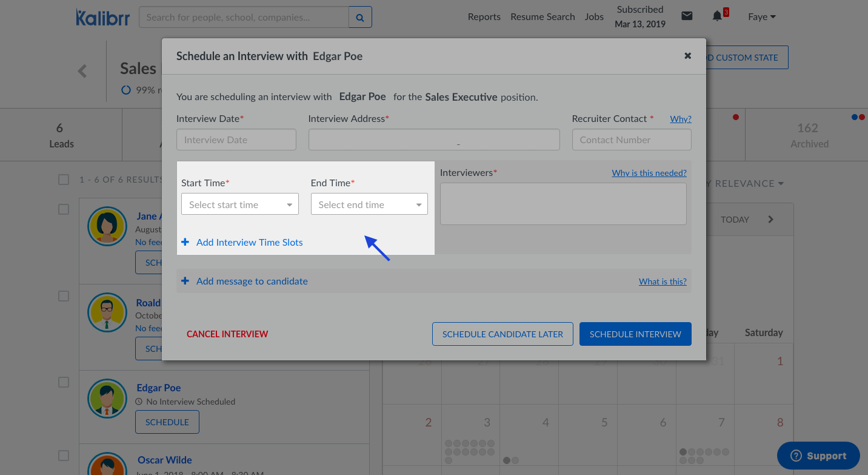Expand the Faye account menu
The height and width of the screenshot is (475, 868).
pos(761,17)
